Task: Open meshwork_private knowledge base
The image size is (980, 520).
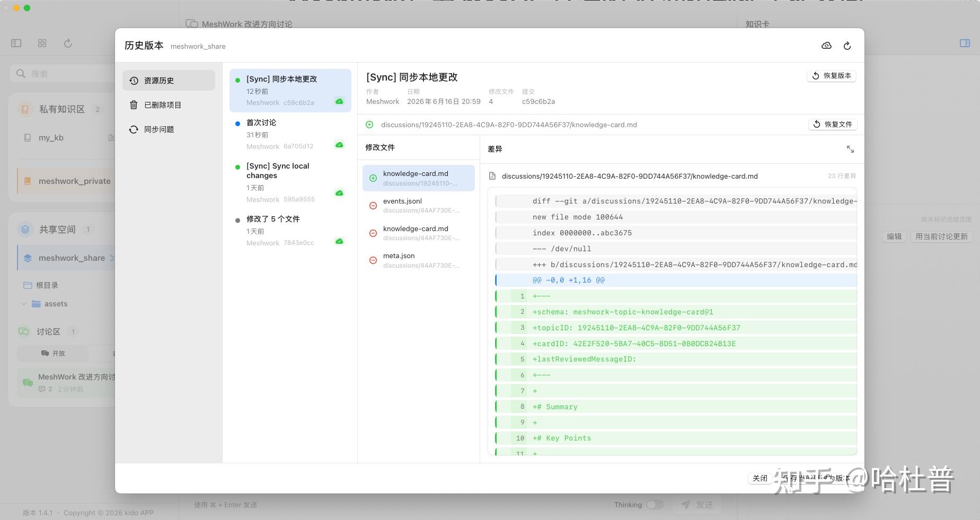Action: pyautogui.click(x=66, y=181)
